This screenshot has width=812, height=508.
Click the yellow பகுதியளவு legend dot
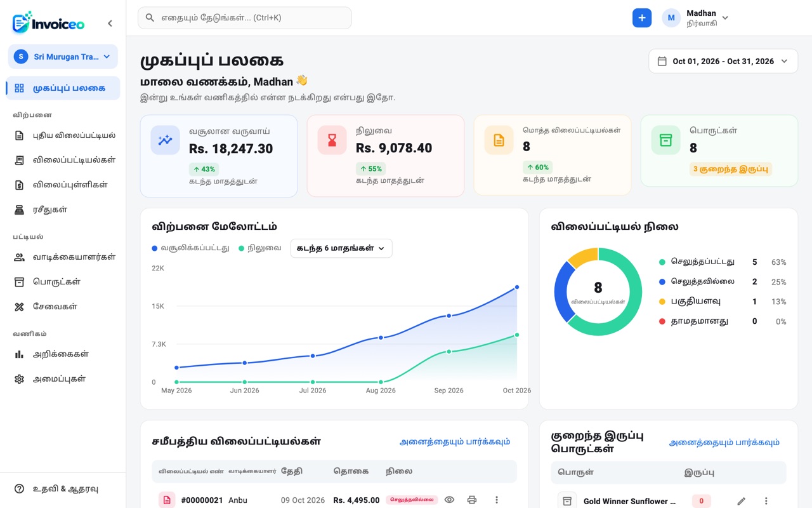point(662,302)
